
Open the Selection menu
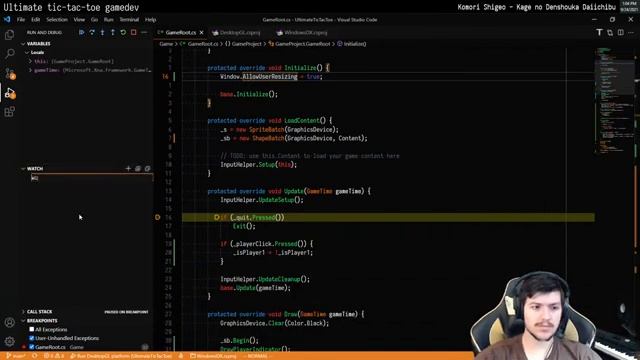click(57, 19)
